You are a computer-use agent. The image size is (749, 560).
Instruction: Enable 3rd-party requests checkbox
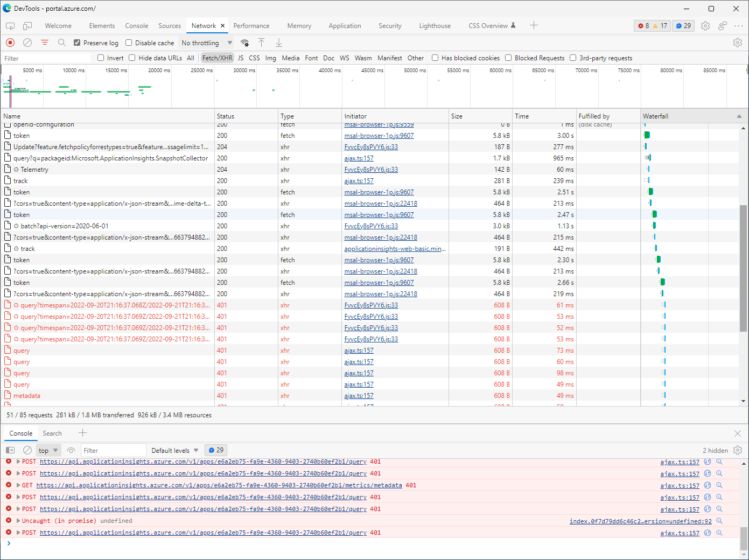(x=573, y=58)
